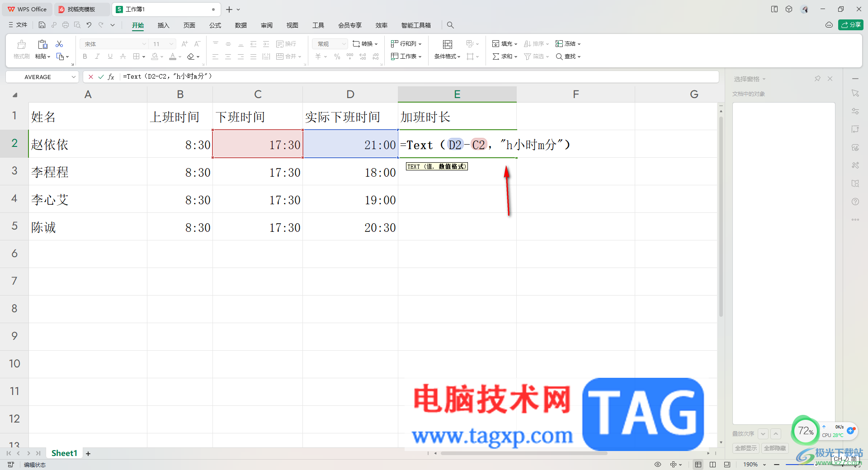The width and height of the screenshot is (868, 470).
Task: Open the 数据 Data tab
Action: click(x=241, y=25)
